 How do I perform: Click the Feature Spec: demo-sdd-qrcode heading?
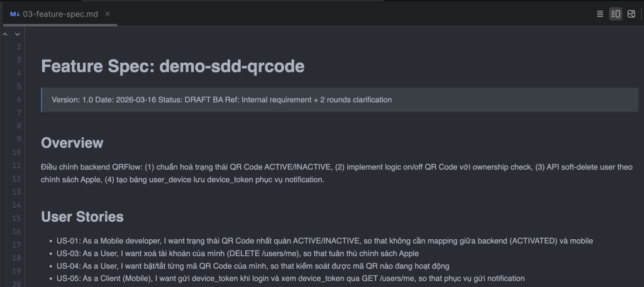(172, 66)
